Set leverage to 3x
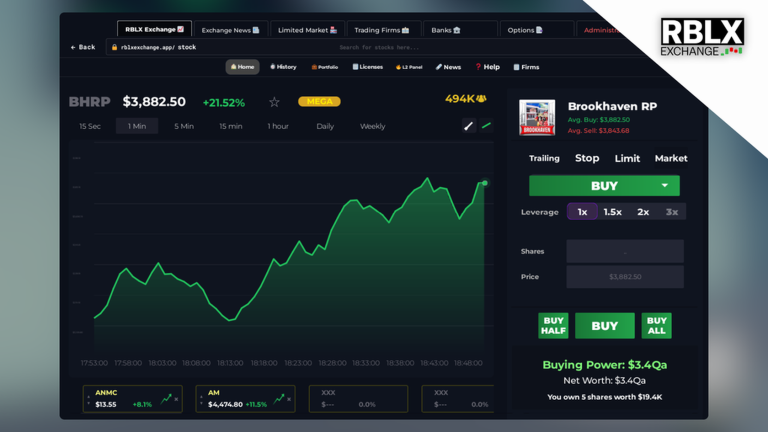 [x=672, y=212]
